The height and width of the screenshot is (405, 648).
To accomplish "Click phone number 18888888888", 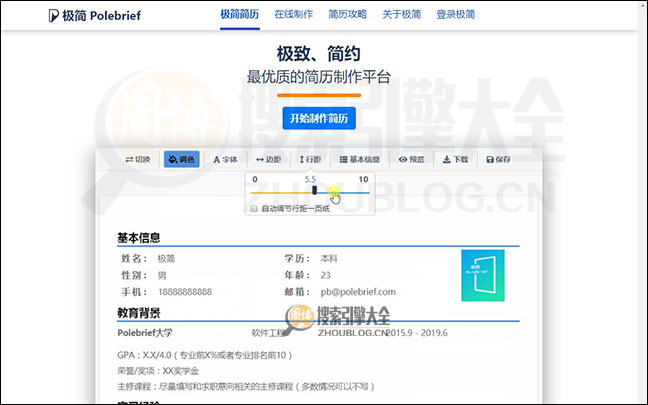I will [x=185, y=292].
